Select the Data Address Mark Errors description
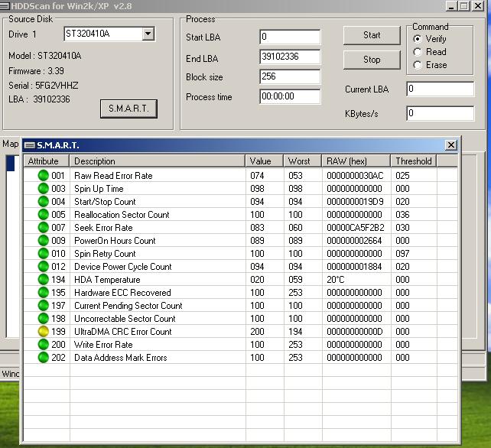The width and height of the screenshot is (491, 448). (x=121, y=358)
